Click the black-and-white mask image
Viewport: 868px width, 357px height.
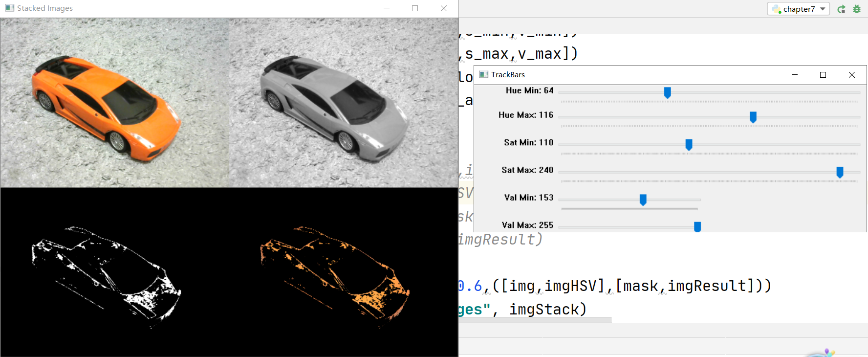(115, 272)
